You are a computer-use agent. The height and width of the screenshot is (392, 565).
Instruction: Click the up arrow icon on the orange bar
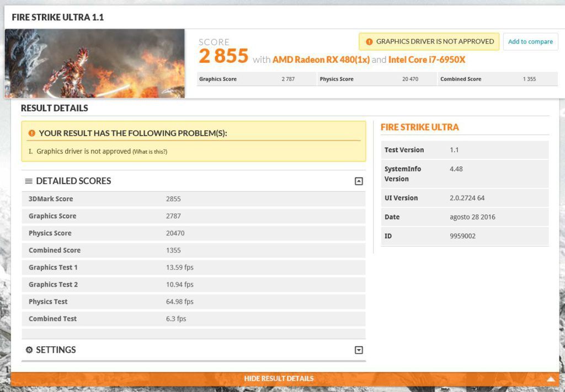click(551, 379)
